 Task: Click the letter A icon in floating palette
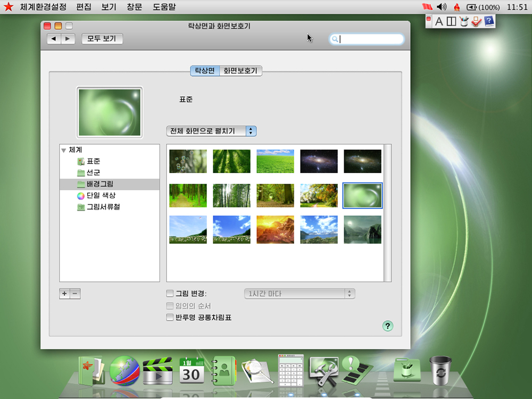tap(439, 21)
